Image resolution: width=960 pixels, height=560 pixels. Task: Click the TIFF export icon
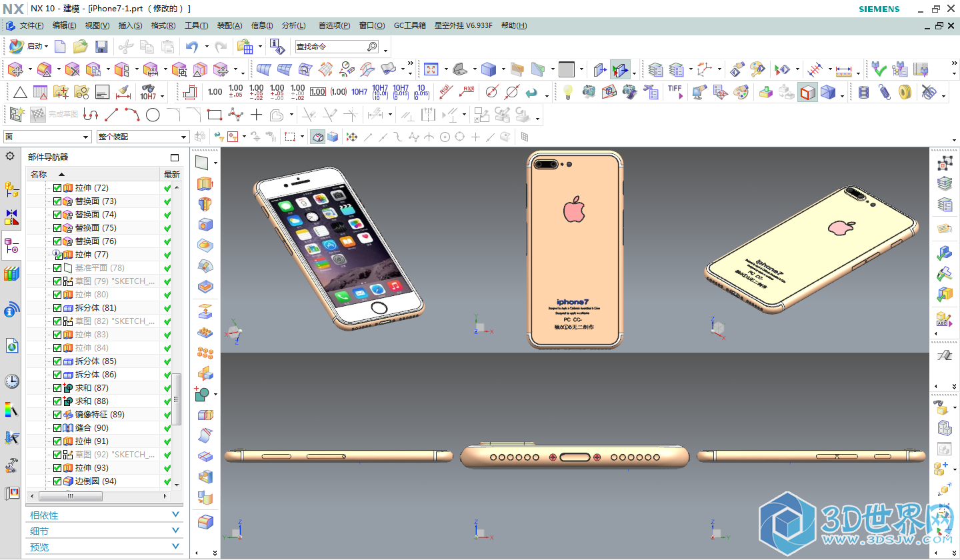(675, 92)
